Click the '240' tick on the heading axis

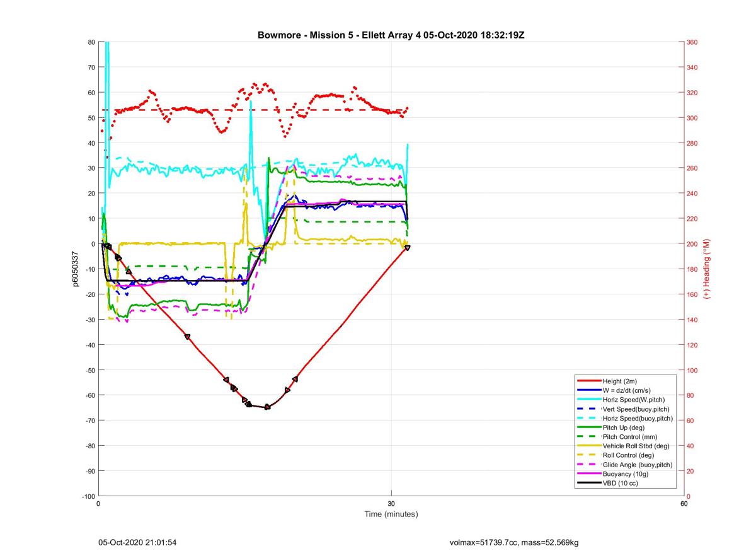click(x=692, y=194)
